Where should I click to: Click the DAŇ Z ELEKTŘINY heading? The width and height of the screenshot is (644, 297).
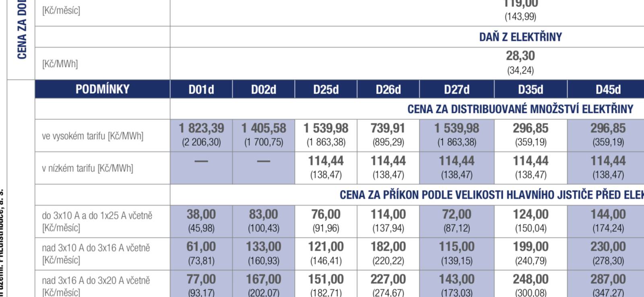point(520,37)
